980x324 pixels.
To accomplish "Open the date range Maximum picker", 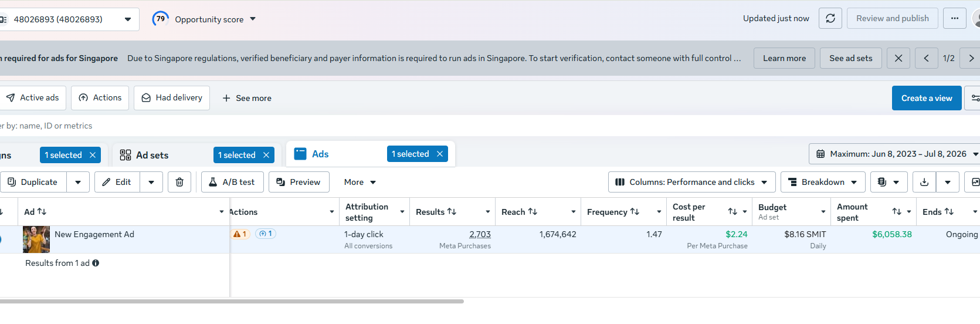I will pos(894,154).
